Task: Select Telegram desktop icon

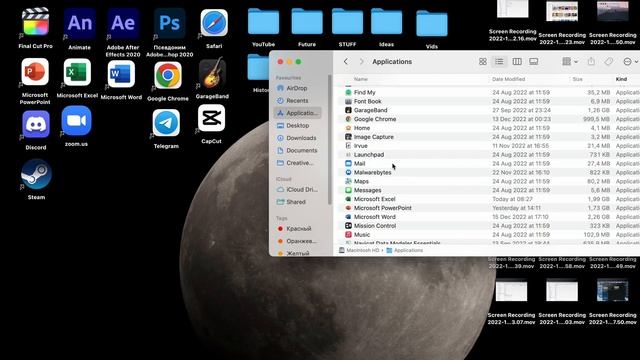Action: pos(166,123)
